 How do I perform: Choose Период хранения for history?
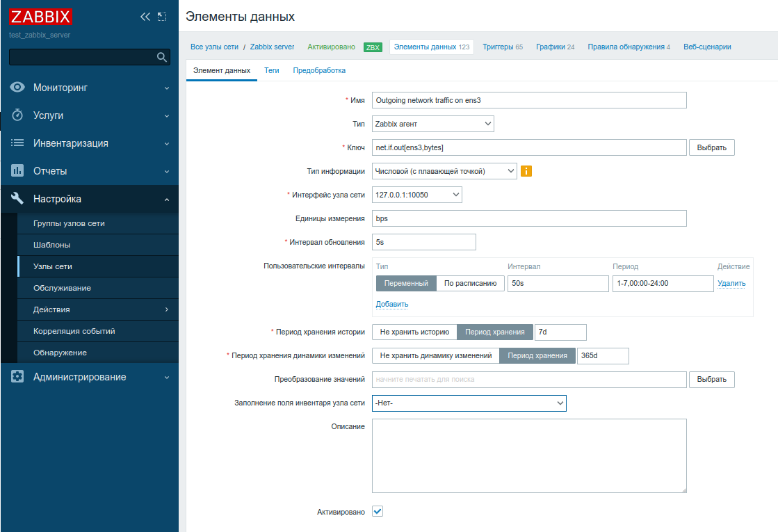(495, 332)
